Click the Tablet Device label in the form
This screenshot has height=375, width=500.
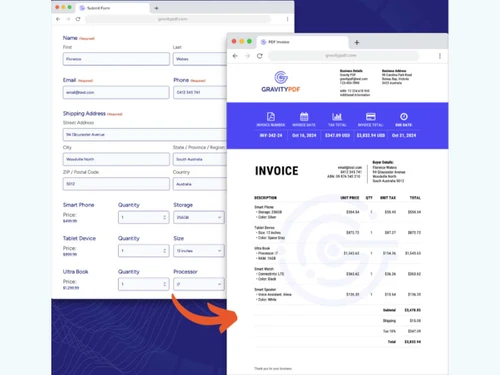tap(79, 238)
